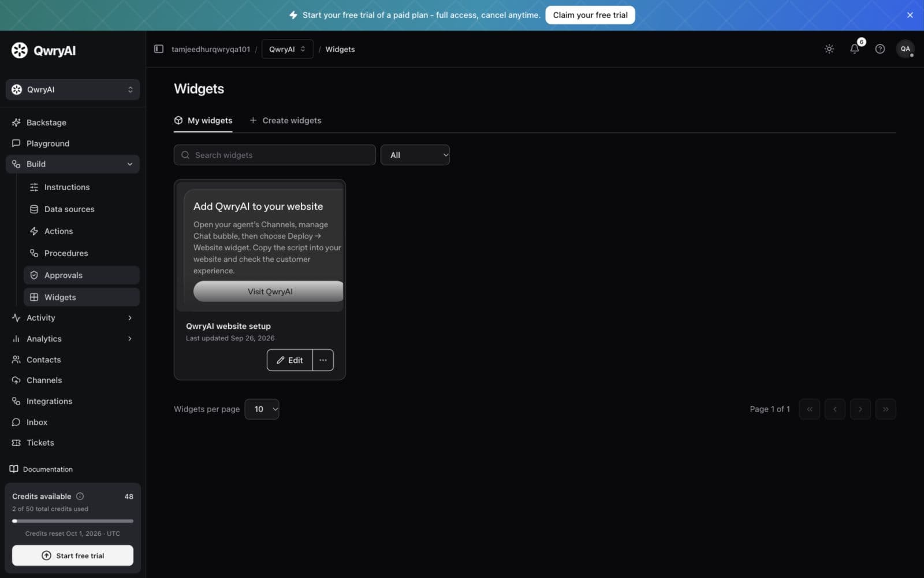Click the Widgets breadcrumb text
Image resolution: width=924 pixels, height=578 pixels.
(x=340, y=49)
